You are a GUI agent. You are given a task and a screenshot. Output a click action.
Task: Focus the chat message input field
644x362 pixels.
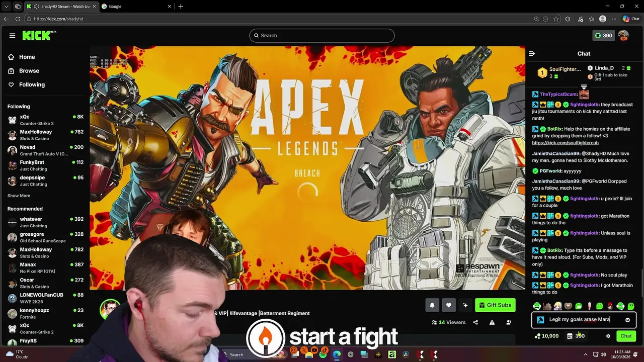tap(584, 320)
